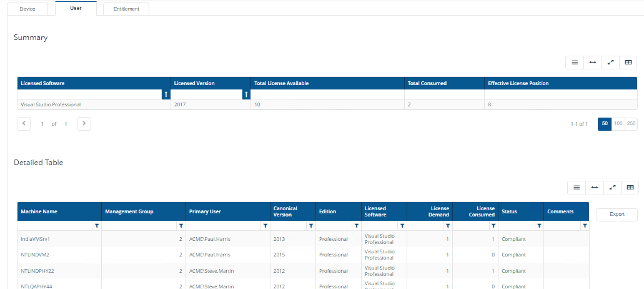Click the 2017 licensed version cell
The height and width of the screenshot is (289, 644).
click(211, 104)
